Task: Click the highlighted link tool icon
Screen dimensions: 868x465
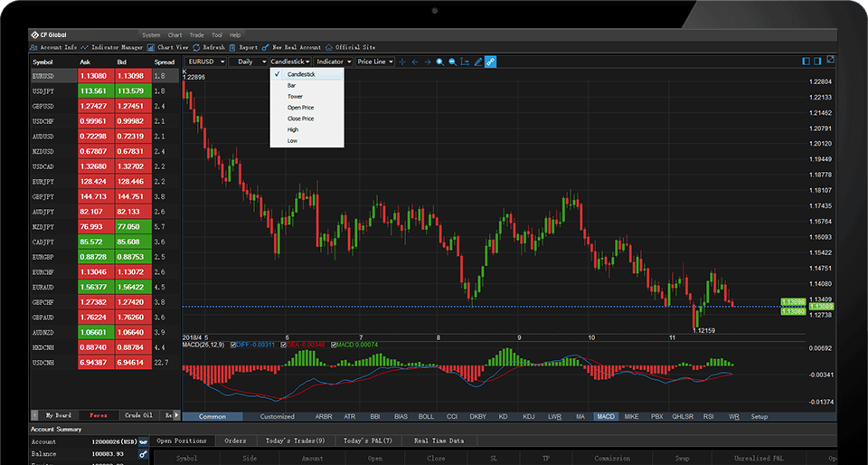Action: point(491,62)
